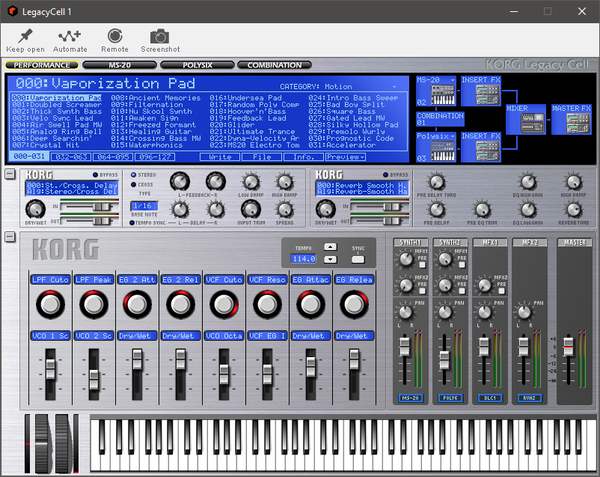
Task: Enable the STEREO delay type
Action: [x=134, y=175]
